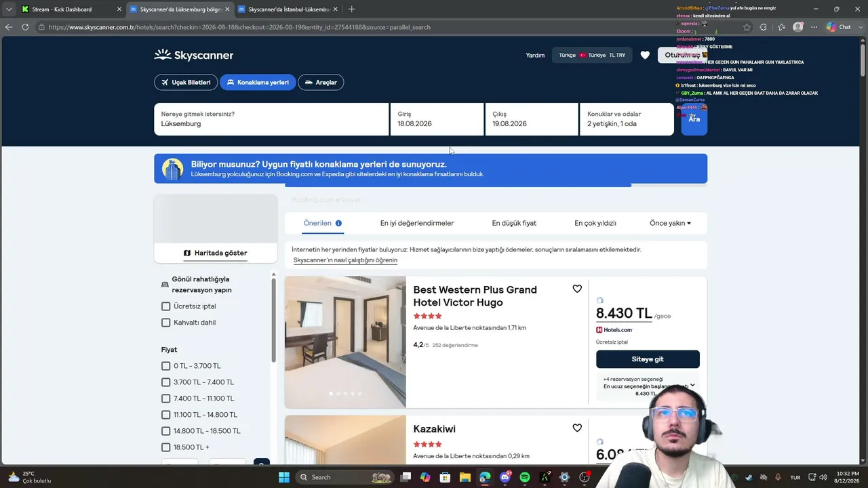Open saved favorites heart in header
The image size is (868, 488).
pos(645,55)
